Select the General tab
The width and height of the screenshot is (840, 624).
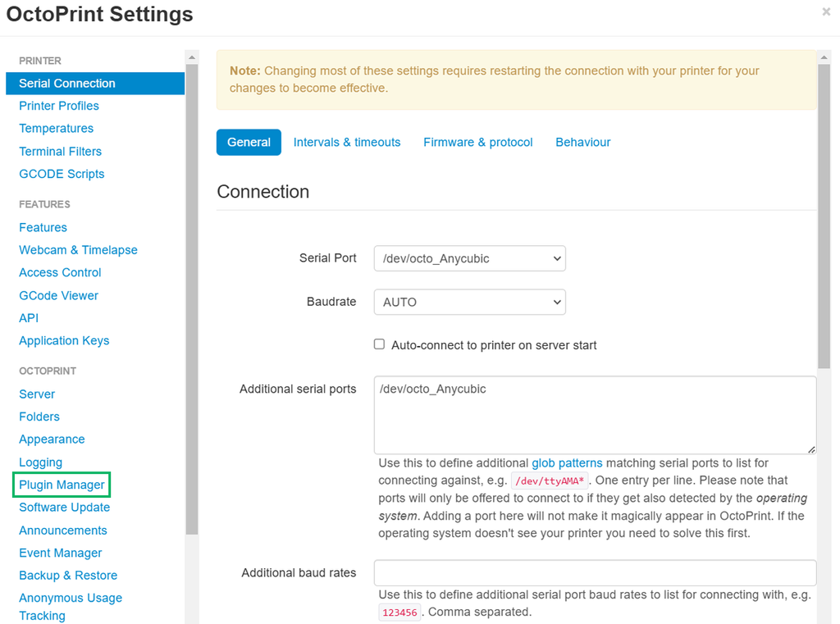pos(249,142)
